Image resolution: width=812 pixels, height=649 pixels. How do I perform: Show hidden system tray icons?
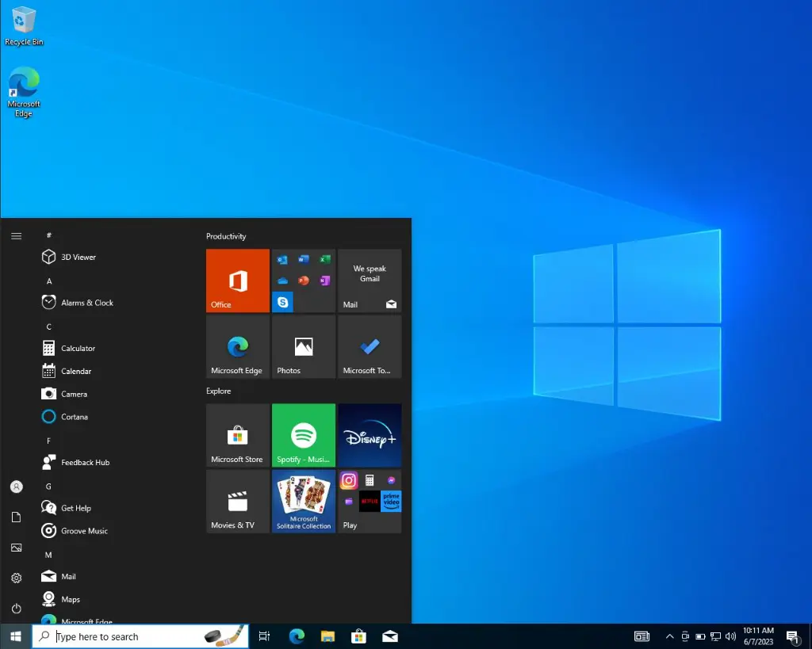pos(669,636)
